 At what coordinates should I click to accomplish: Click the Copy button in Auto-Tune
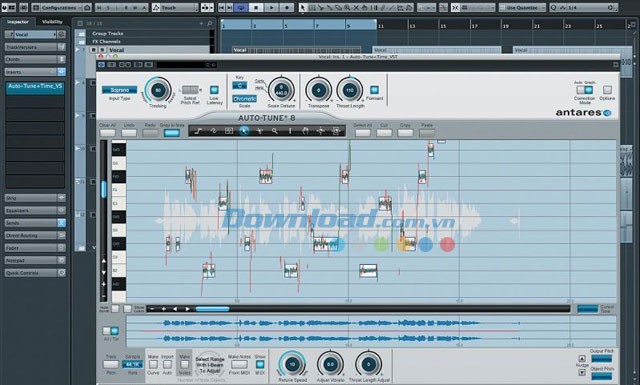point(405,133)
